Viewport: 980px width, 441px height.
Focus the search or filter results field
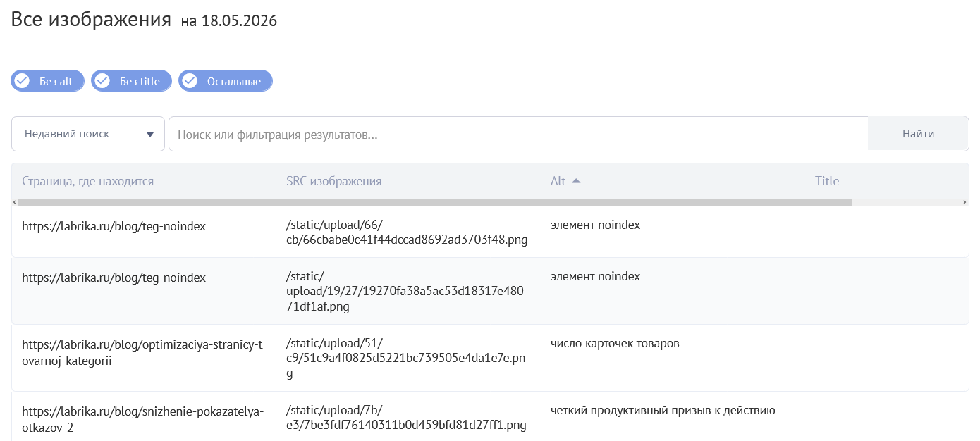click(x=518, y=134)
